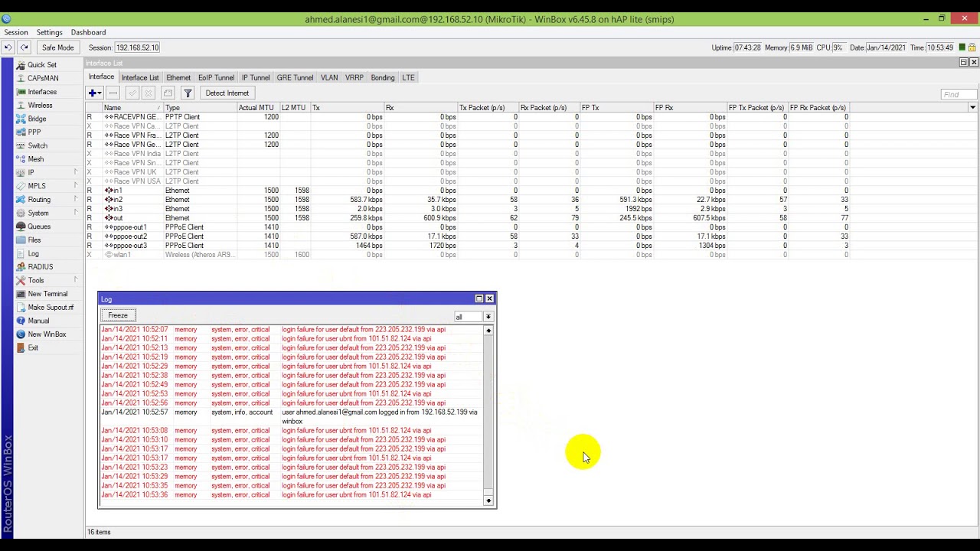Viewport: 980px width, 551px height.
Task: Open Quick Set from the sidebar
Action: pyautogui.click(x=42, y=65)
